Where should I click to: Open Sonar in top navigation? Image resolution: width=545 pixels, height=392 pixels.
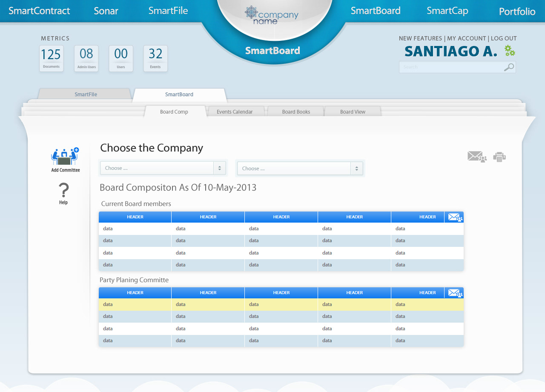(106, 11)
